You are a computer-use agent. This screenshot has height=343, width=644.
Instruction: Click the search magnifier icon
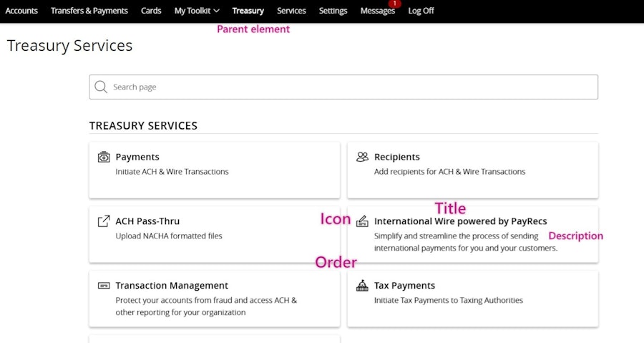[x=101, y=87]
